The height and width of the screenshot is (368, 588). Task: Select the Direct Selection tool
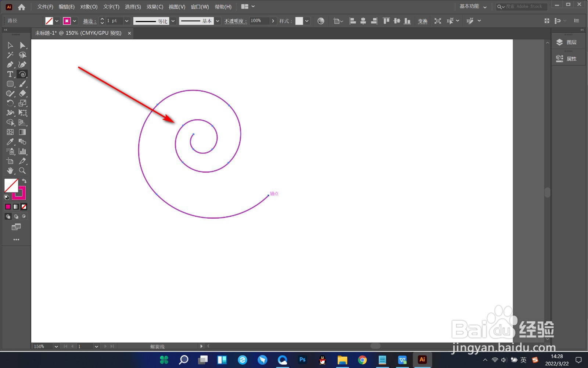coord(22,45)
